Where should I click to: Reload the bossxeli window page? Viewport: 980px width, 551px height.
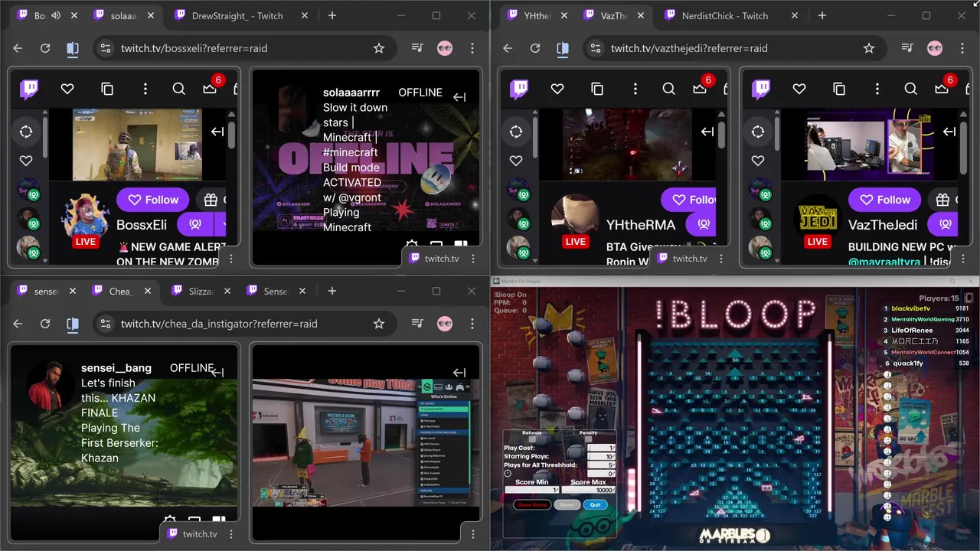pos(45,48)
